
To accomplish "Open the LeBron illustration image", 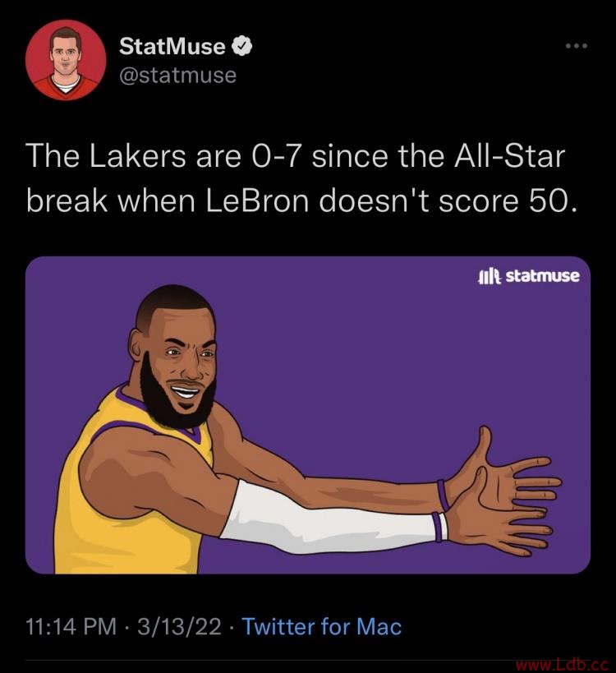I will (x=307, y=415).
